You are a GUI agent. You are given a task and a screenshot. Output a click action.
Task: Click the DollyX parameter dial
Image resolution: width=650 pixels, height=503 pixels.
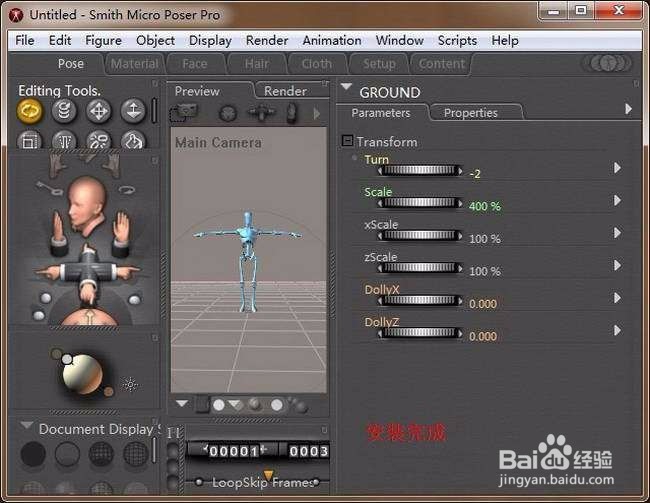click(x=420, y=300)
